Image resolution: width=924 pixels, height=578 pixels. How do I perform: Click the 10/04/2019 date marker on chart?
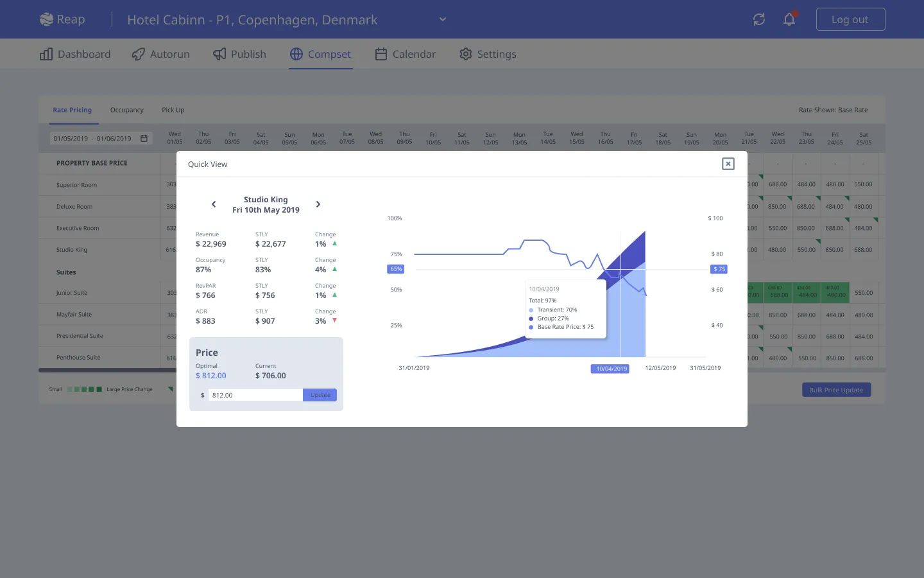[610, 369]
